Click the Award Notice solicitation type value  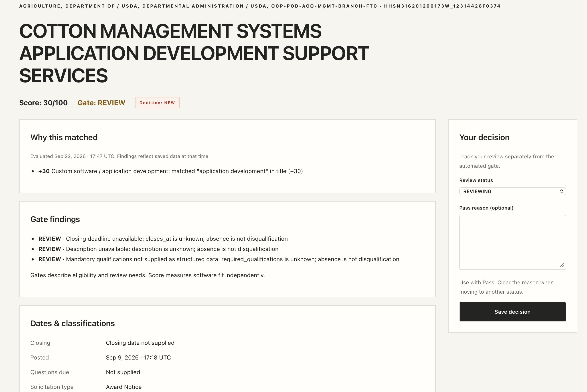coord(124,387)
